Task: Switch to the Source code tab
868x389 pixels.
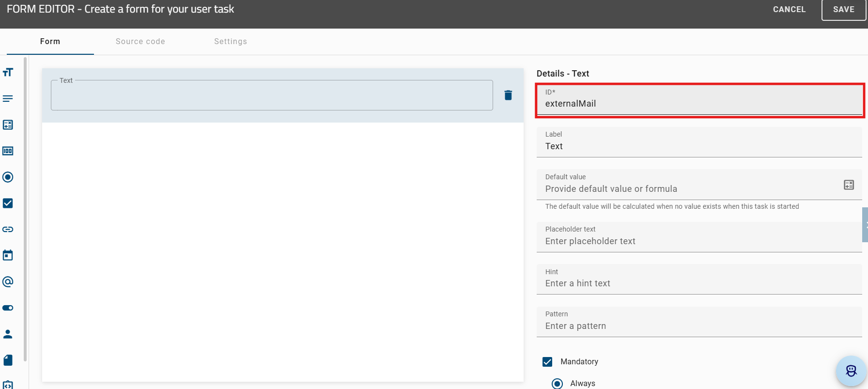Action: click(140, 42)
